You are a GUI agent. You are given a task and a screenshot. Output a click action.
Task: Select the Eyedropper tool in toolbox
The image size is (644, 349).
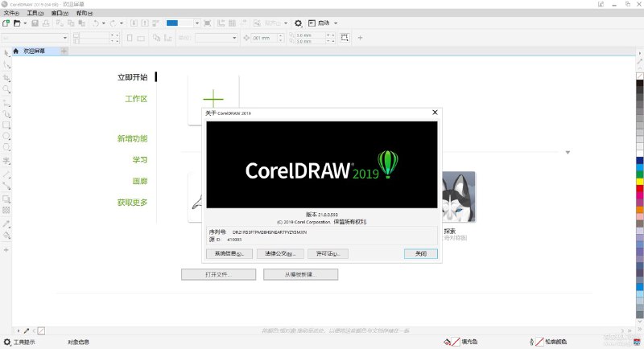point(6,224)
